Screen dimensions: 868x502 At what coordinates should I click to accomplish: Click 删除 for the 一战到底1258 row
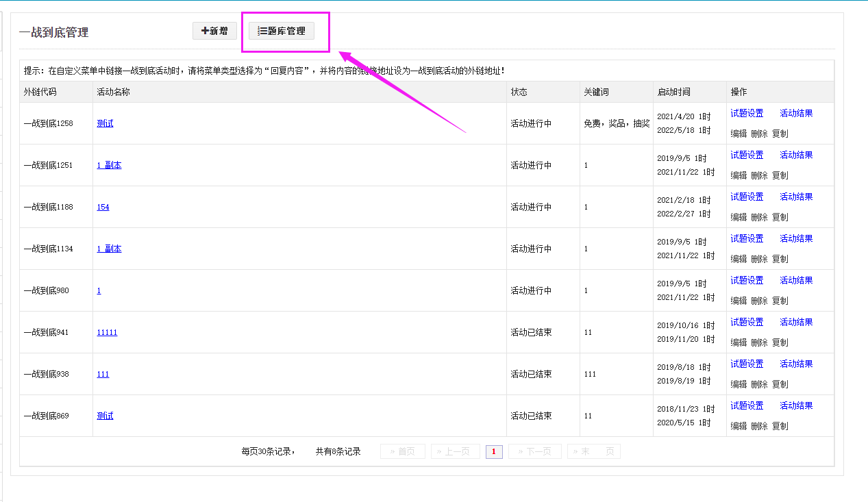pyautogui.click(x=759, y=134)
